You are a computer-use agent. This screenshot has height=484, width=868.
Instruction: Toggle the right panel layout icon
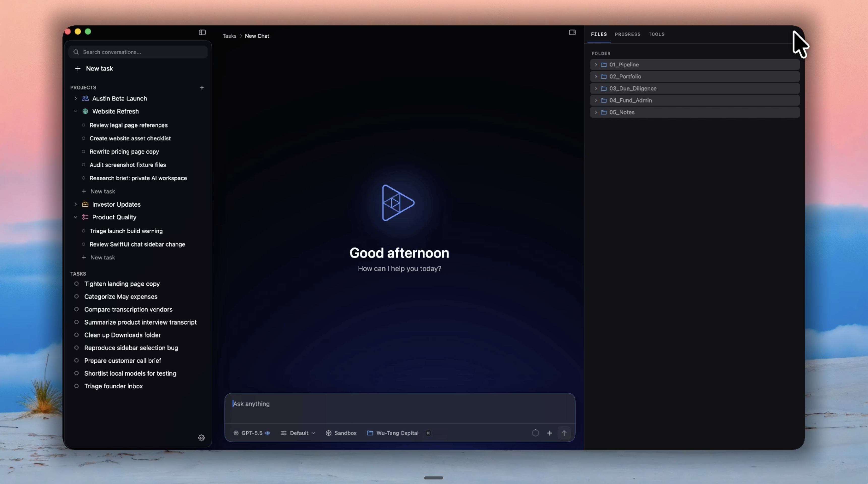(572, 32)
